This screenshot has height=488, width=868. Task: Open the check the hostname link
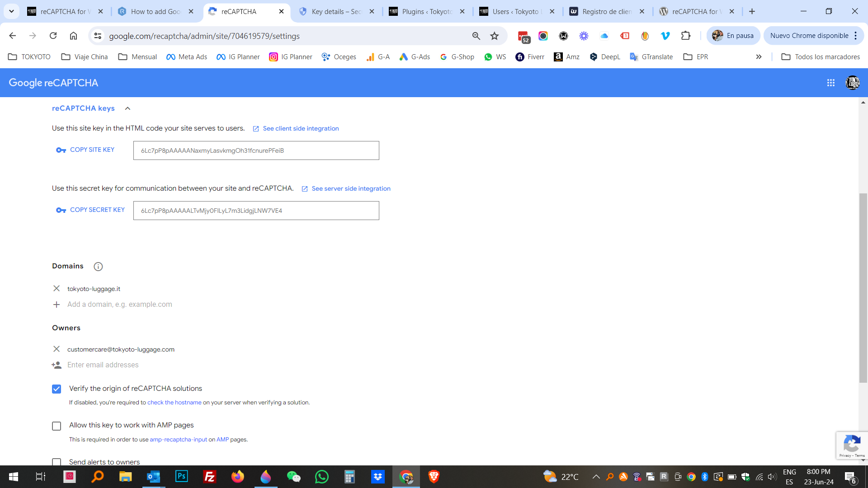(175, 403)
